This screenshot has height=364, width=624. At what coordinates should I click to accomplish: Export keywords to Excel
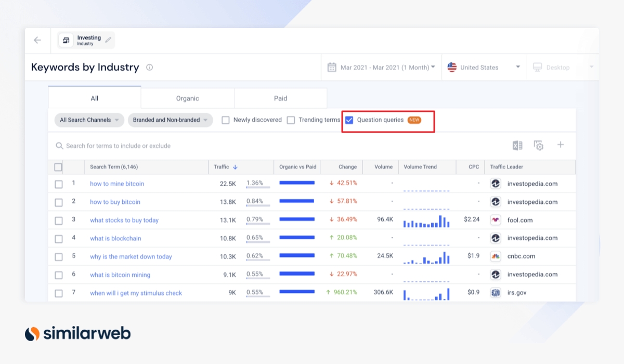point(517,146)
